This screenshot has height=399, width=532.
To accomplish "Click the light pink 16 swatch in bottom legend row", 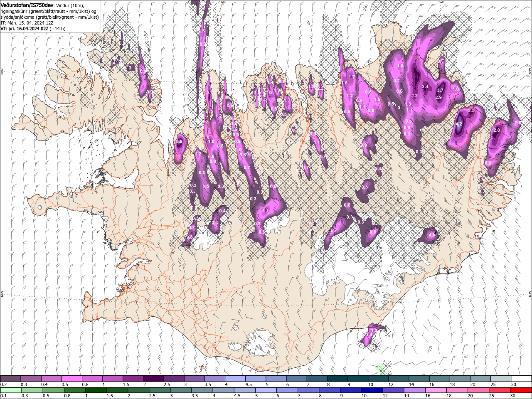I will coord(436,390).
